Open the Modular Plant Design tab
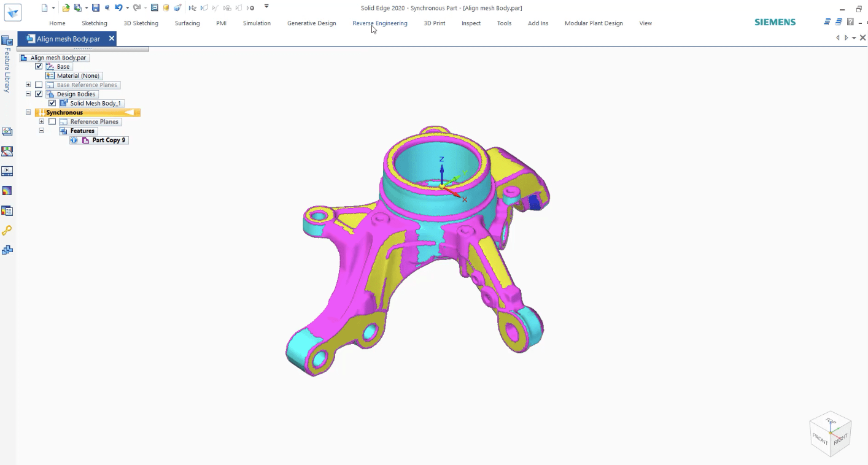 [593, 23]
